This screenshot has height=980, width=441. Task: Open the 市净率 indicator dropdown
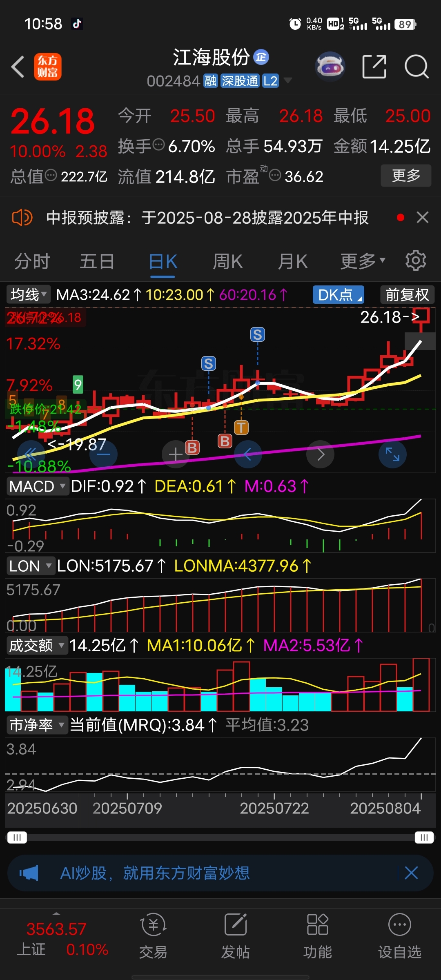pyautogui.click(x=37, y=725)
